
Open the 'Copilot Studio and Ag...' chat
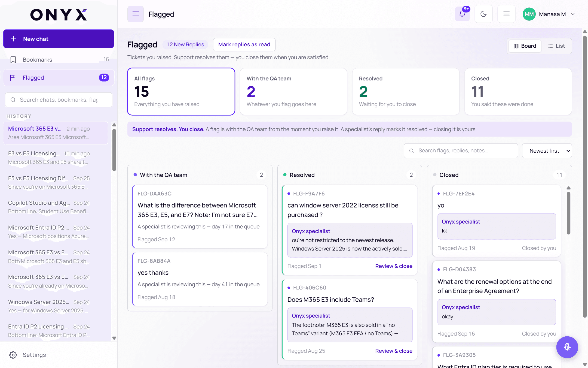[56, 207]
